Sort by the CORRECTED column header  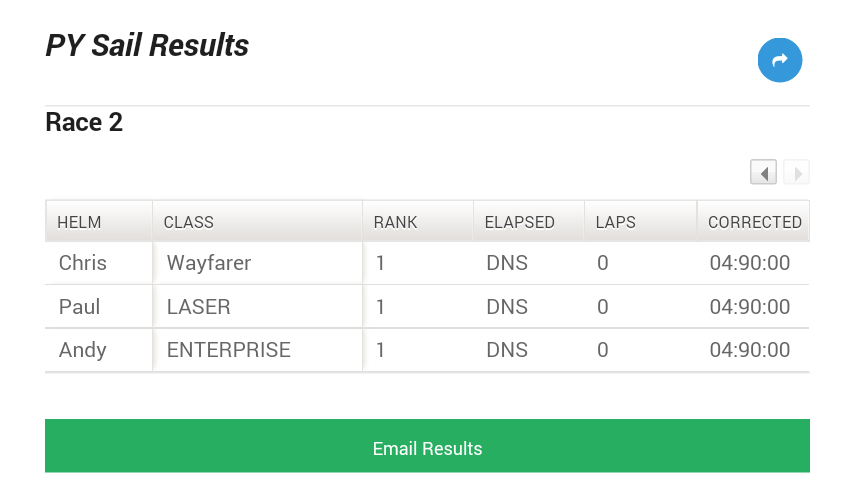[755, 222]
